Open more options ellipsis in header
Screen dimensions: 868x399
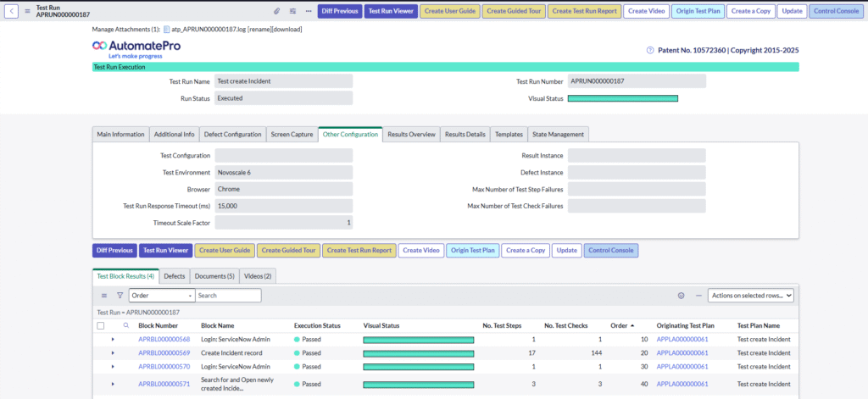click(x=309, y=11)
